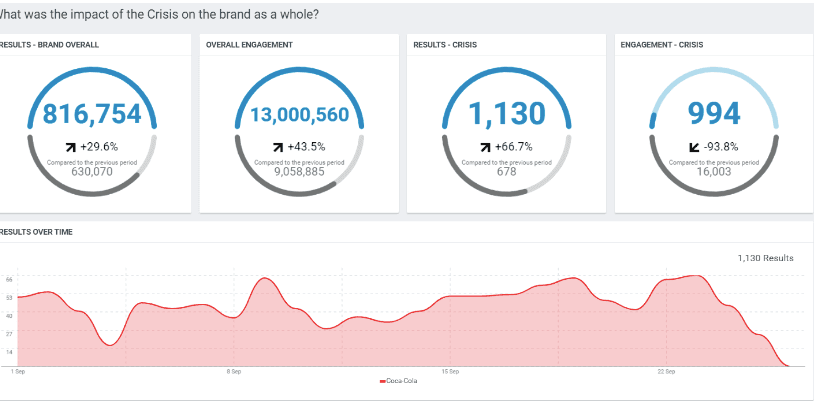Click the 1,130 Results label above chart
Viewport: 818px width, 410px height.
765,258
